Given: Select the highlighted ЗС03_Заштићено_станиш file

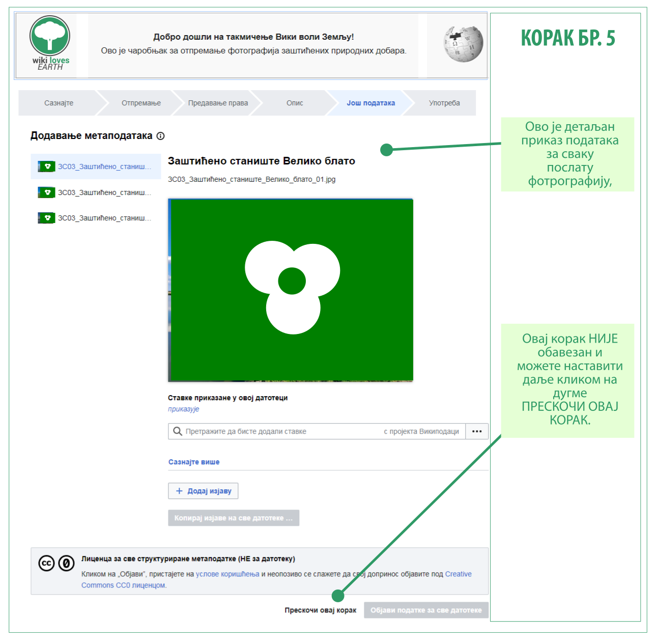Looking at the screenshot, I should pyautogui.click(x=96, y=166).
